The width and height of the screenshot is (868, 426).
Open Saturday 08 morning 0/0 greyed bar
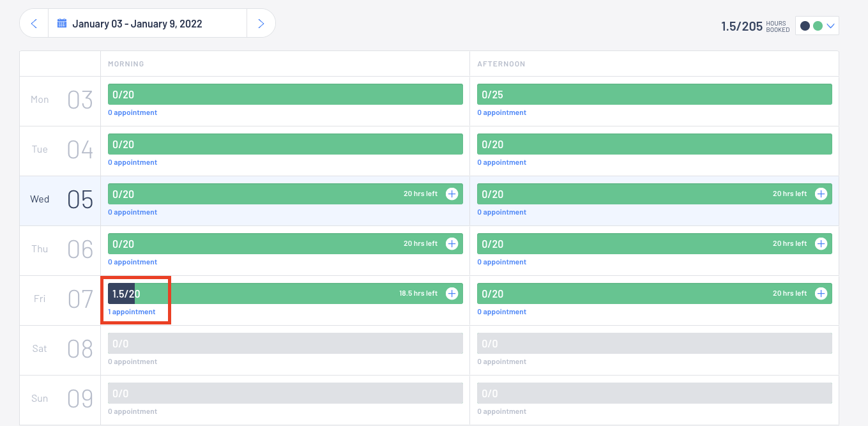tap(286, 343)
